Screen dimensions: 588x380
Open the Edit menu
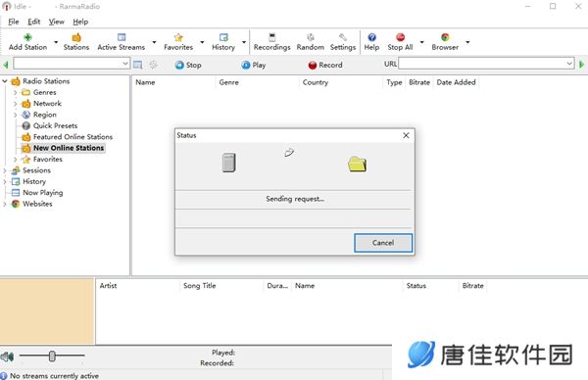click(x=33, y=22)
